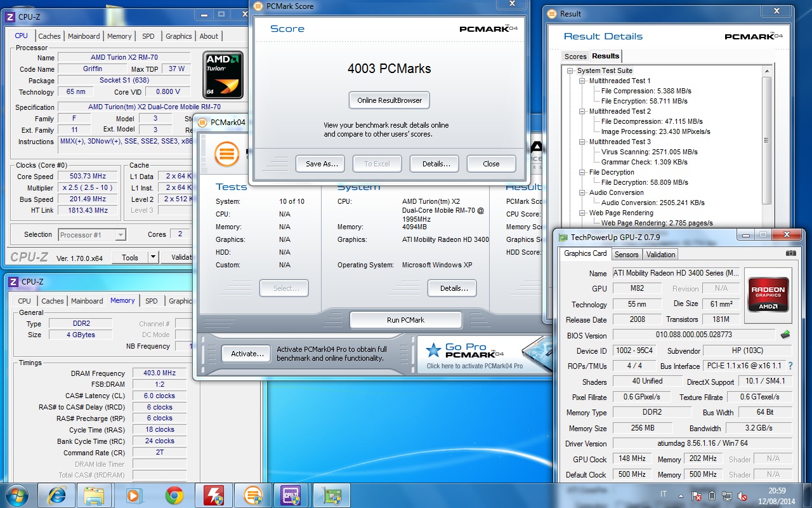
Task: Open the CPU-Z Tools dropdown arrow
Action: [152, 257]
